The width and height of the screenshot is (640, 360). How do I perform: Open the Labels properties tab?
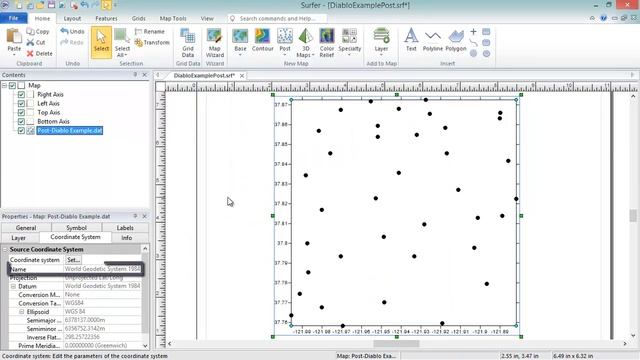tap(125, 228)
